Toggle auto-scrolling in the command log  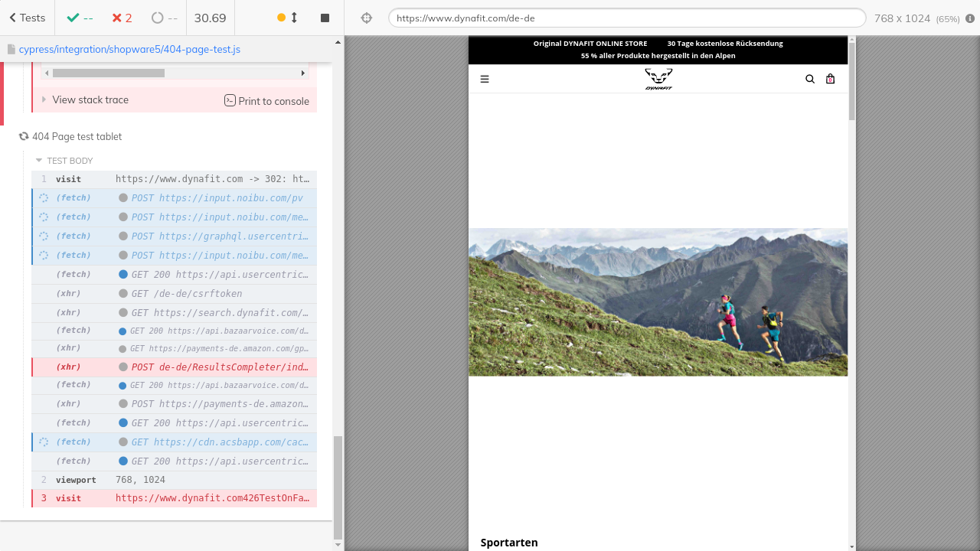pyautogui.click(x=288, y=18)
